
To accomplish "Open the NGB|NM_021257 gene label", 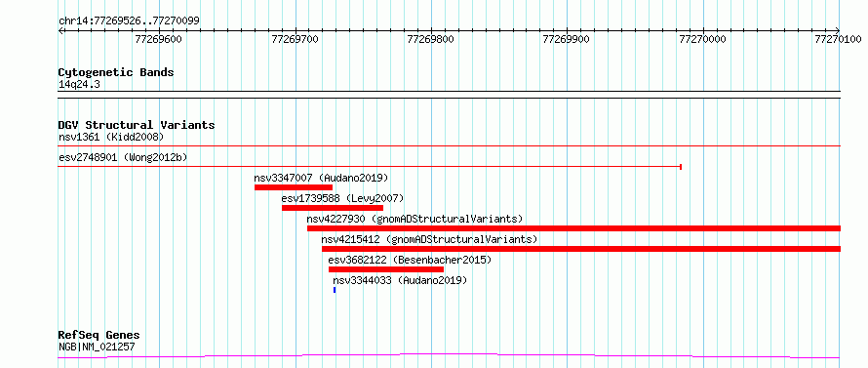I will [x=97, y=348].
